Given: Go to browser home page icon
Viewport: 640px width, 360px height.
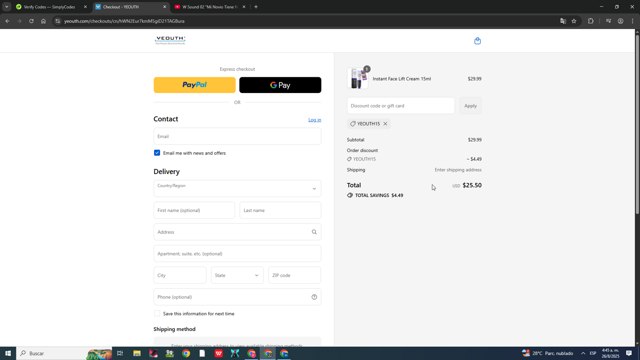Looking at the screenshot, I should (43, 21).
